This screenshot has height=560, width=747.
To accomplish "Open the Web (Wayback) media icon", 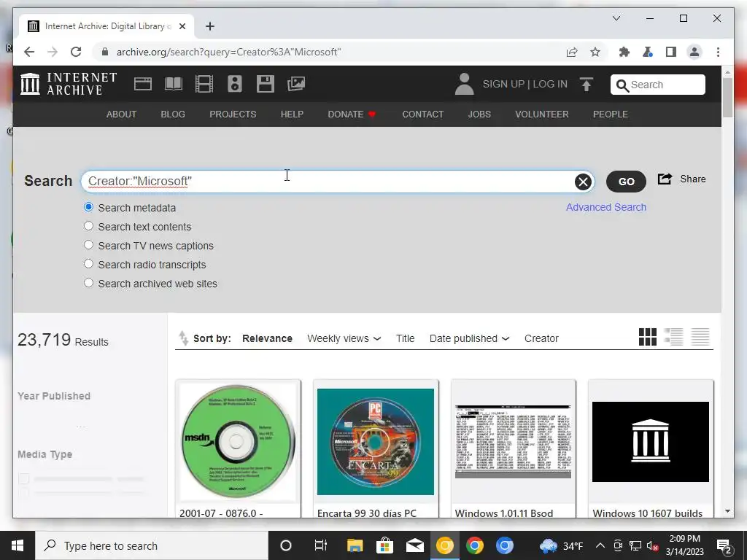I will 142,84.
